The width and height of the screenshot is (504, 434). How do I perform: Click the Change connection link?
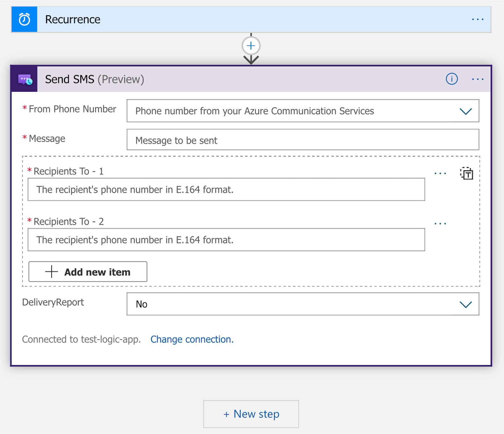[x=192, y=339]
